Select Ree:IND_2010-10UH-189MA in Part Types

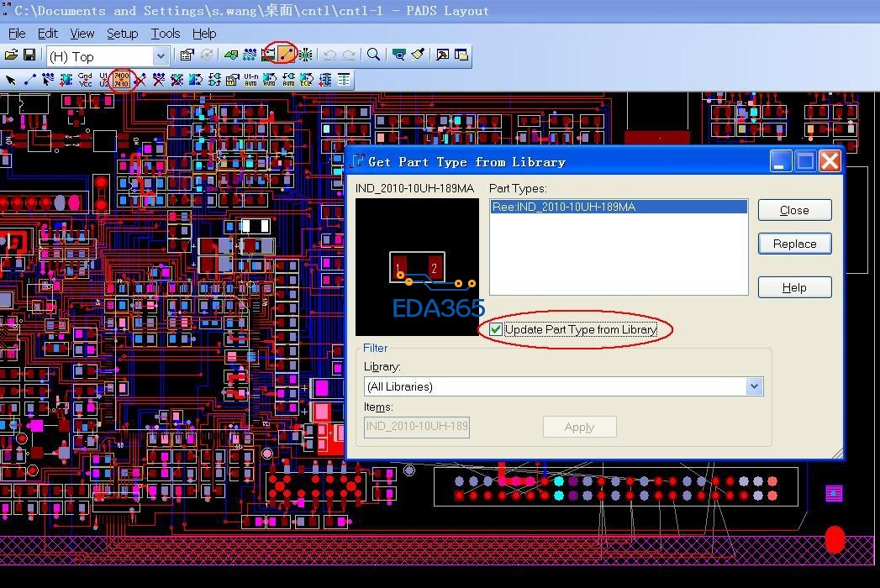tap(619, 207)
